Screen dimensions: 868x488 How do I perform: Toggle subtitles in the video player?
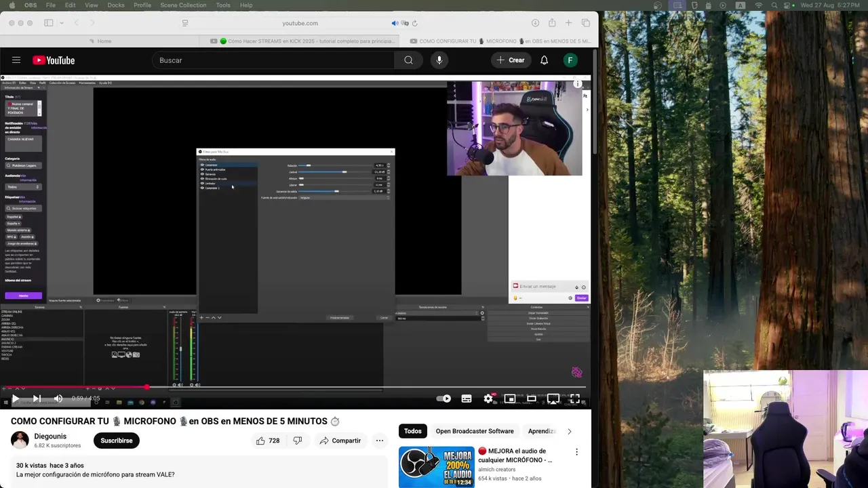467,399
